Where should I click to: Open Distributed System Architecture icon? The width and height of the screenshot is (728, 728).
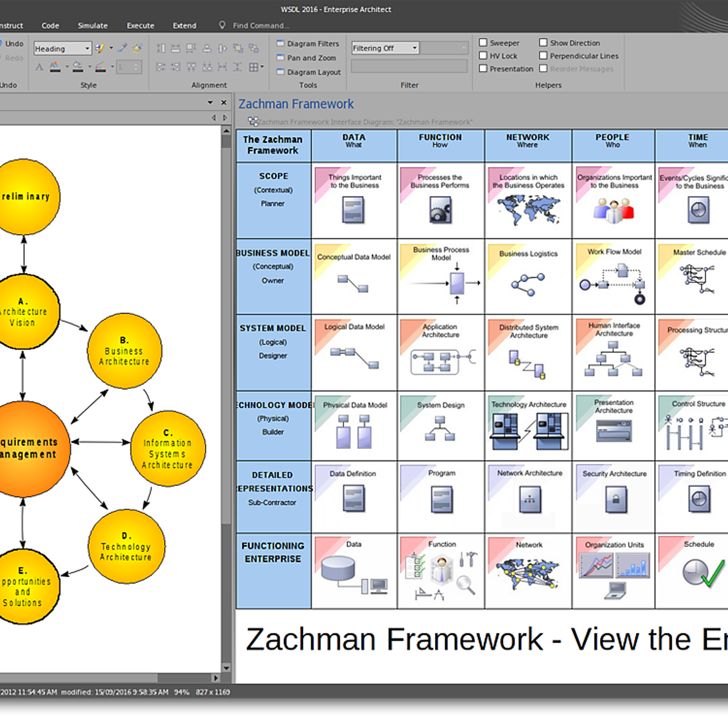(x=527, y=363)
